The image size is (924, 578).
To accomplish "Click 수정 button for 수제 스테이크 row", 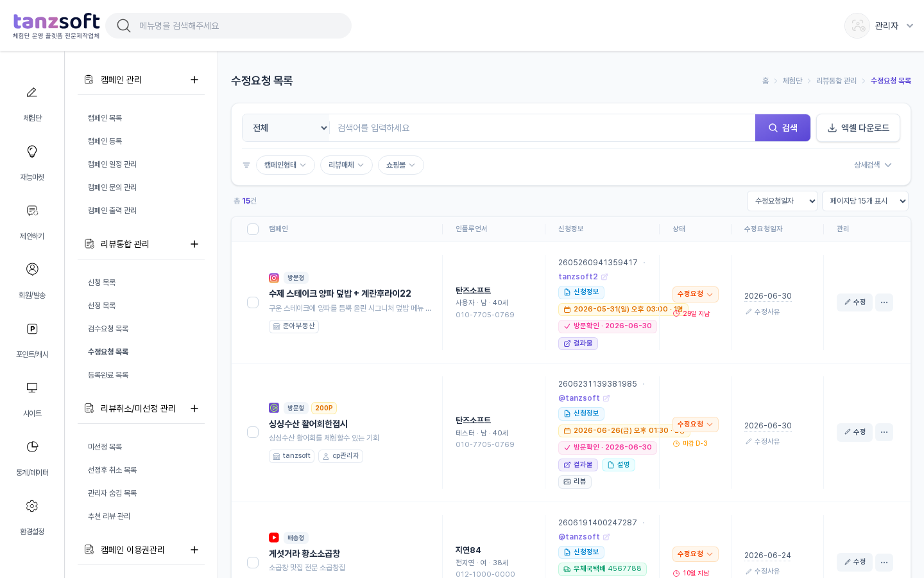I will [855, 302].
